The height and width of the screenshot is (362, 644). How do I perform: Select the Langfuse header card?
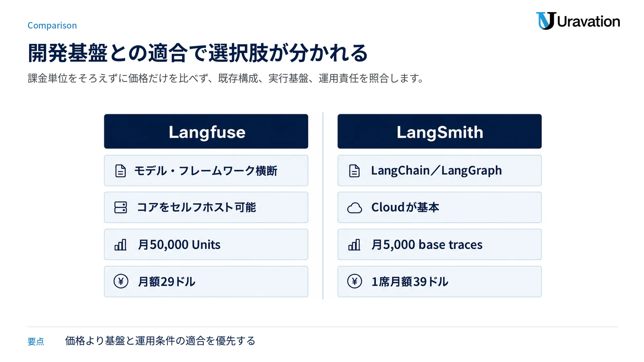(206, 132)
